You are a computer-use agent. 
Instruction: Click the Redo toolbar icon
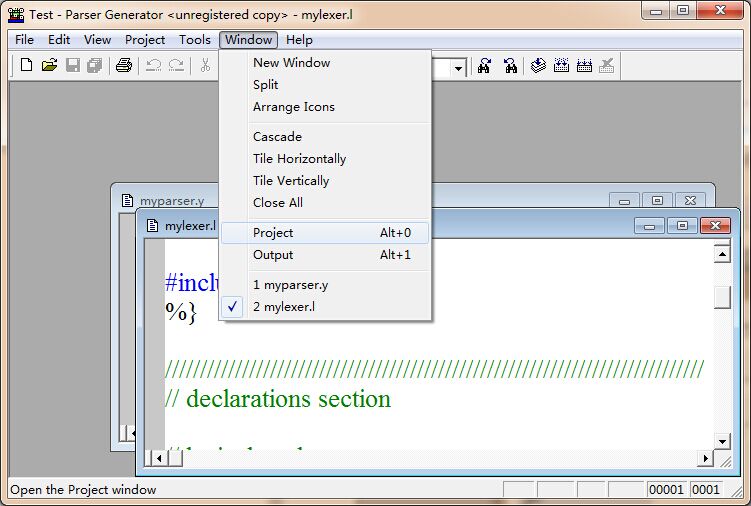coord(176,65)
